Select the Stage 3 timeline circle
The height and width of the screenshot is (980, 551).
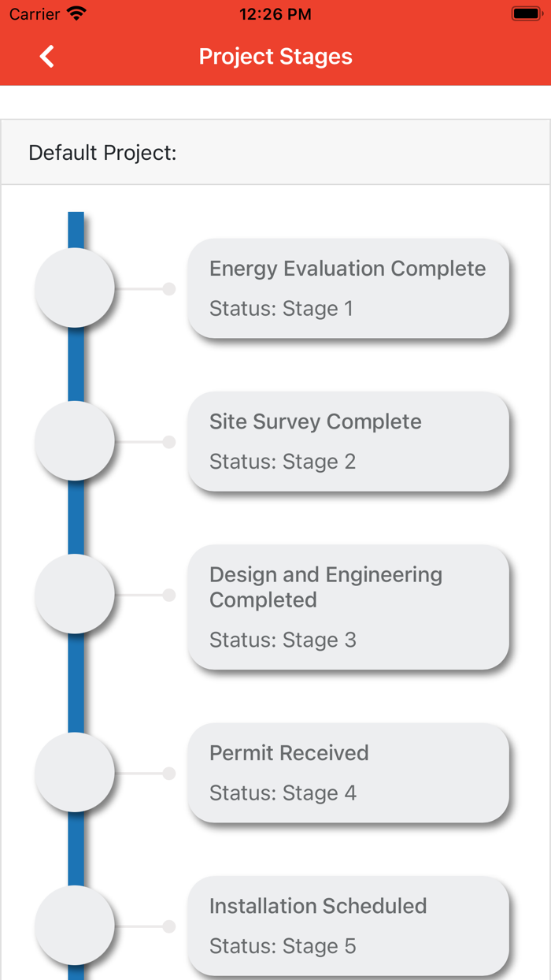click(x=75, y=594)
